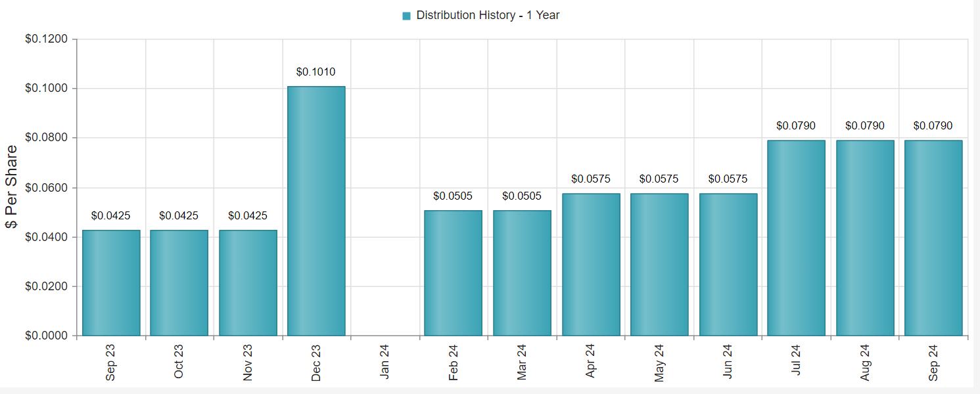Click the Sep 24 axis label
The height and width of the screenshot is (394, 980).
tap(933, 362)
